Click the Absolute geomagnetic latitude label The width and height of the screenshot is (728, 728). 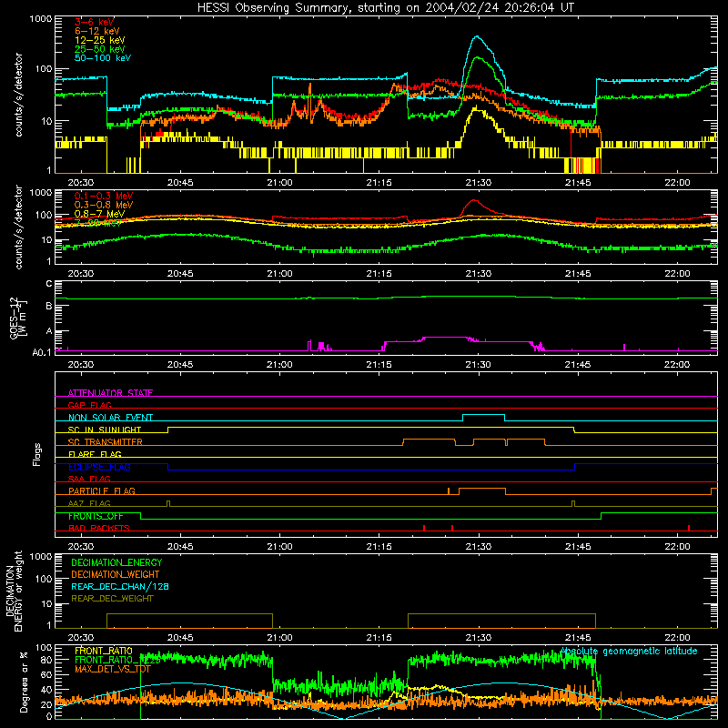[629, 652]
